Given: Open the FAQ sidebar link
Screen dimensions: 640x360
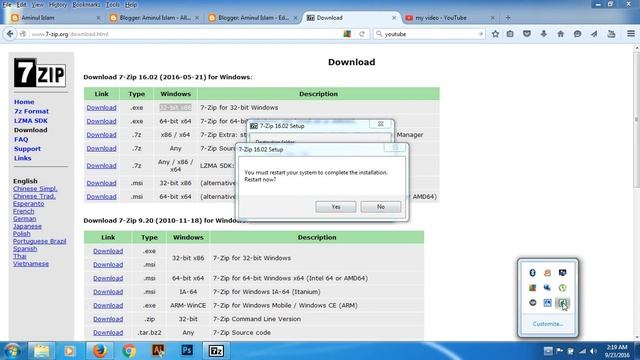Looking at the screenshot, I should tap(21, 140).
